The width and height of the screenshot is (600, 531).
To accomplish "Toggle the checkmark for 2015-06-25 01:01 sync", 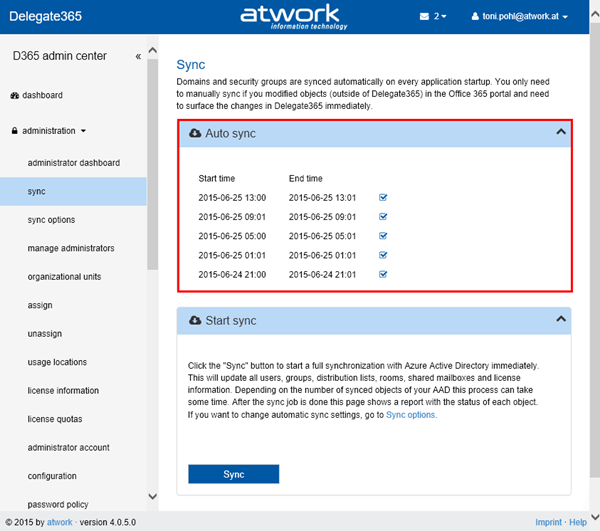I will coord(383,255).
